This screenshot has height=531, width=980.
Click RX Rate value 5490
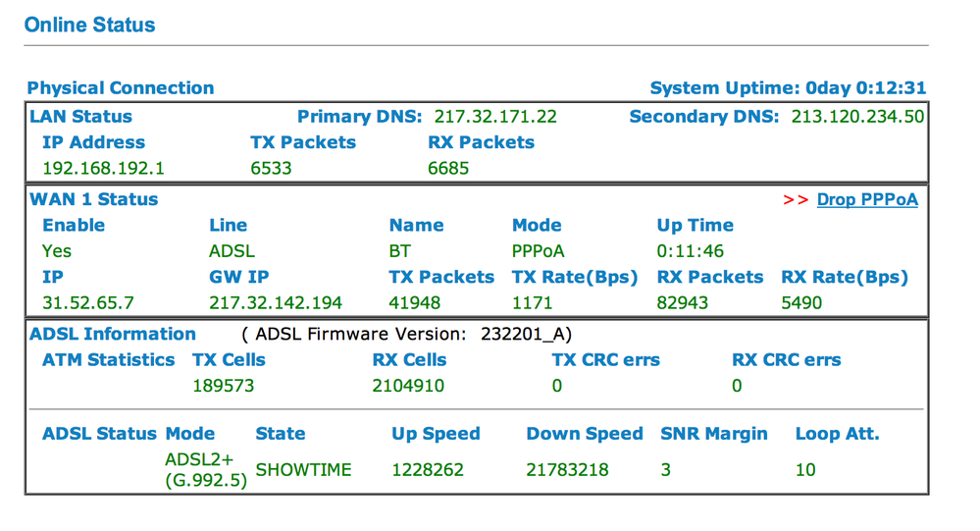[801, 303]
